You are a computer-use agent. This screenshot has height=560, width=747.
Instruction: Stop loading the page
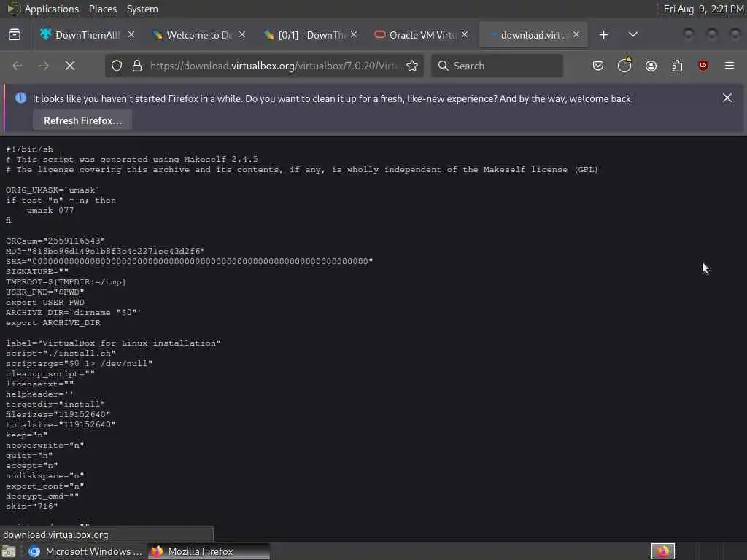pyautogui.click(x=70, y=66)
